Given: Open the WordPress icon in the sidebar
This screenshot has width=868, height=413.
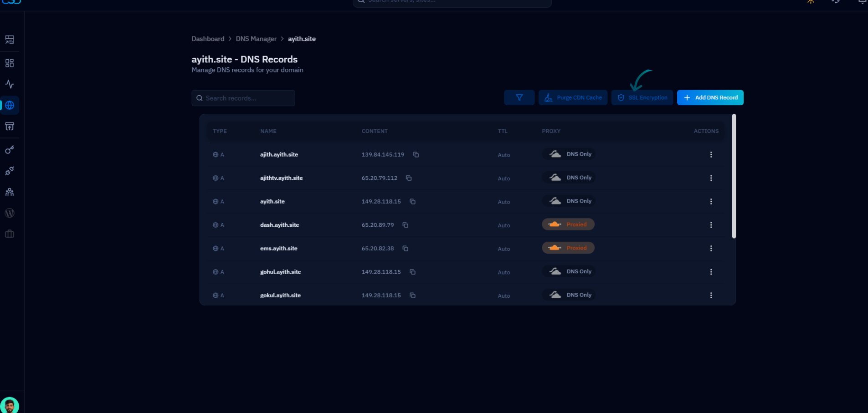Looking at the screenshot, I should tap(10, 213).
